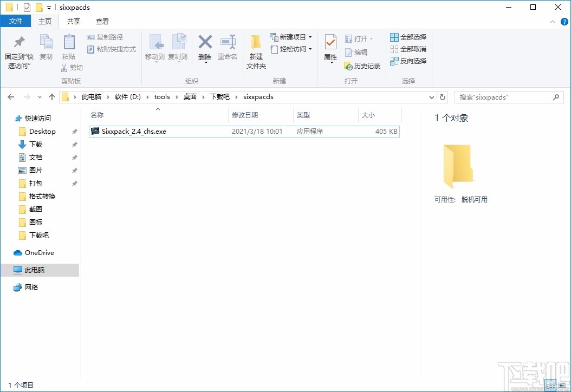Screen dimensions: 571x392
Task: Create a folder with 新建文件夹 icon
Action: (255, 51)
